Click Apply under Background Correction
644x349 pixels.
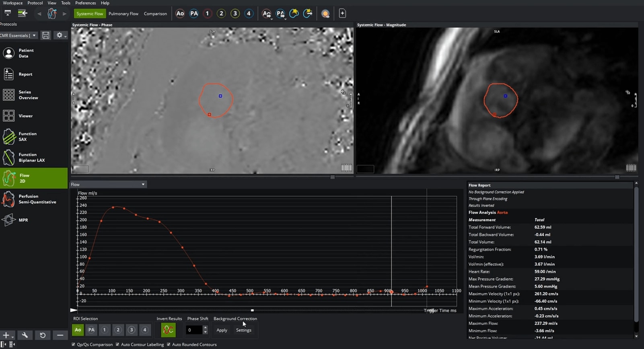tap(222, 330)
